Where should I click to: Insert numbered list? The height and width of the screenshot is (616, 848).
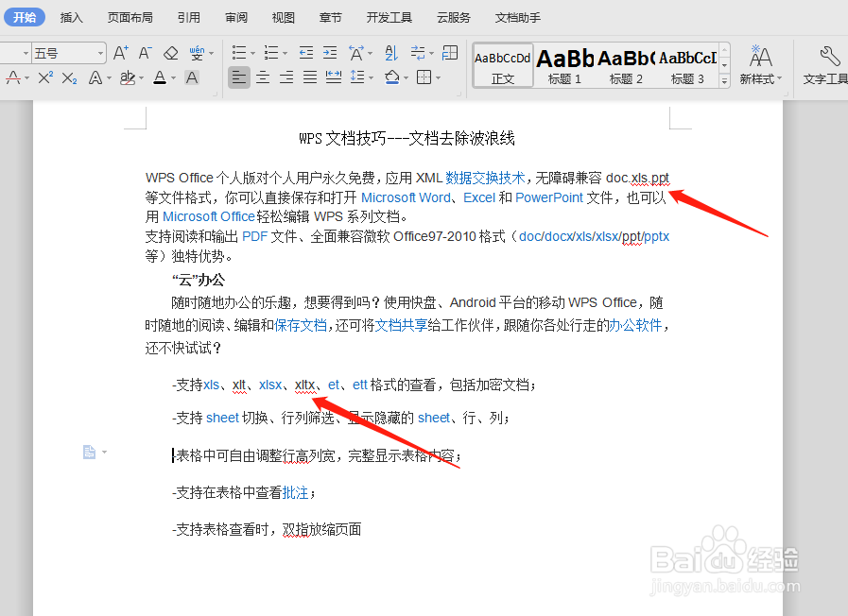[x=271, y=53]
